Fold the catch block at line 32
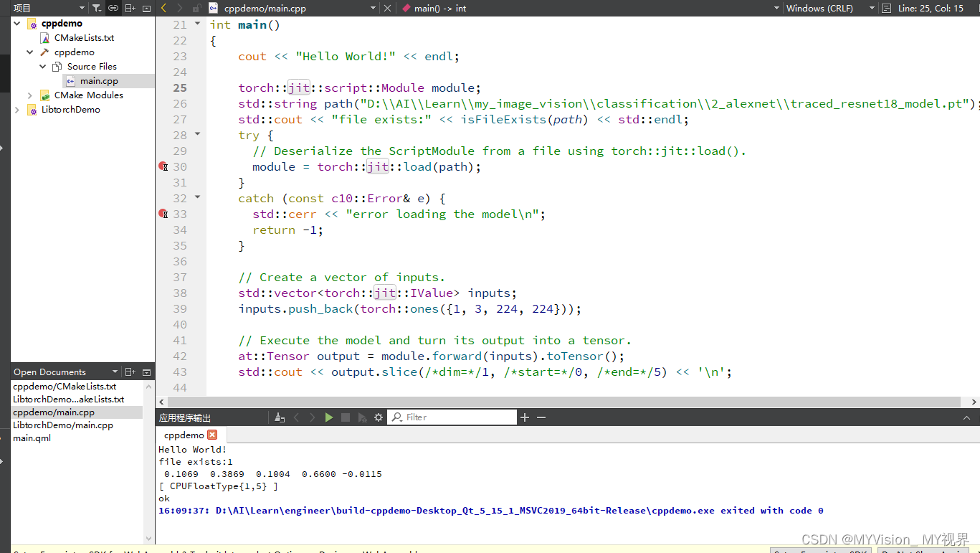The height and width of the screenshot is (553, 980). (x=198, y=197)
